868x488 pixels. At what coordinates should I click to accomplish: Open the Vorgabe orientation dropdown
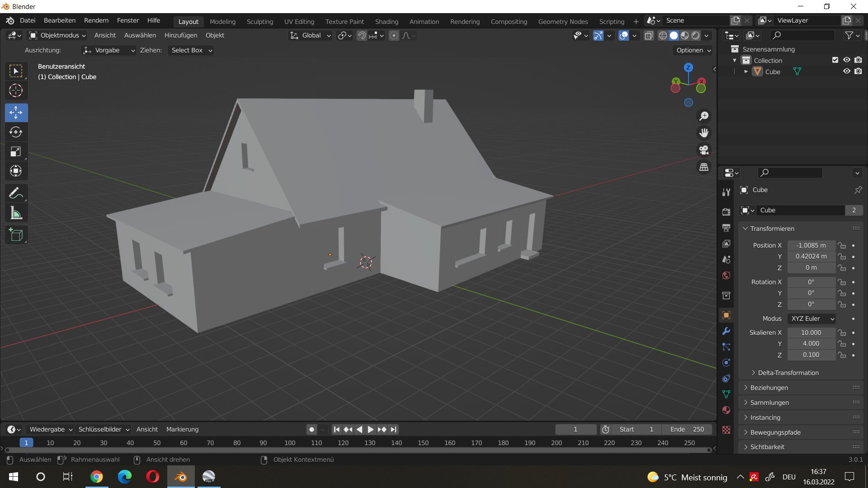108,50
